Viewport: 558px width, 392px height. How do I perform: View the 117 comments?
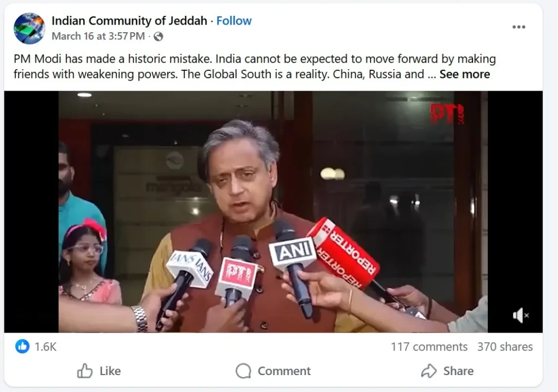coord(429,347)
